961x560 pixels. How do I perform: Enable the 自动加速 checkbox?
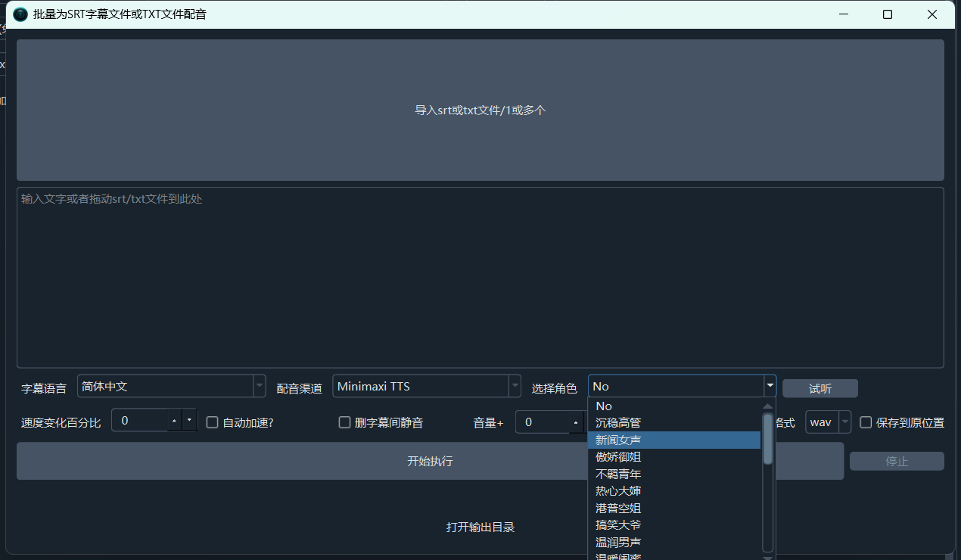pos(213,422)
